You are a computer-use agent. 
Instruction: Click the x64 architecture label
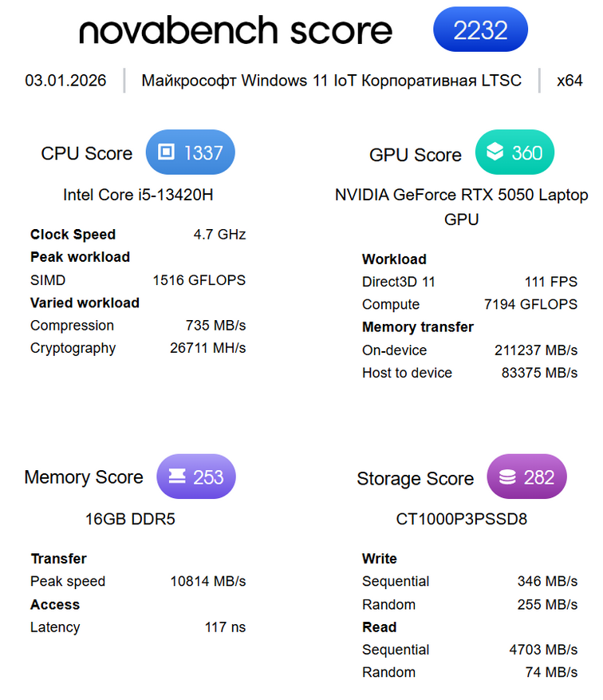point(569,81)
